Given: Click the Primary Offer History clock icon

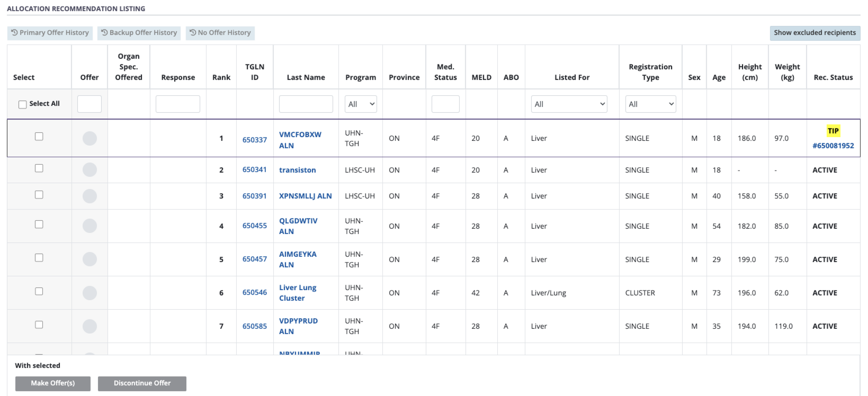Looking at the screenshot, I should click(x=14, y=33).
